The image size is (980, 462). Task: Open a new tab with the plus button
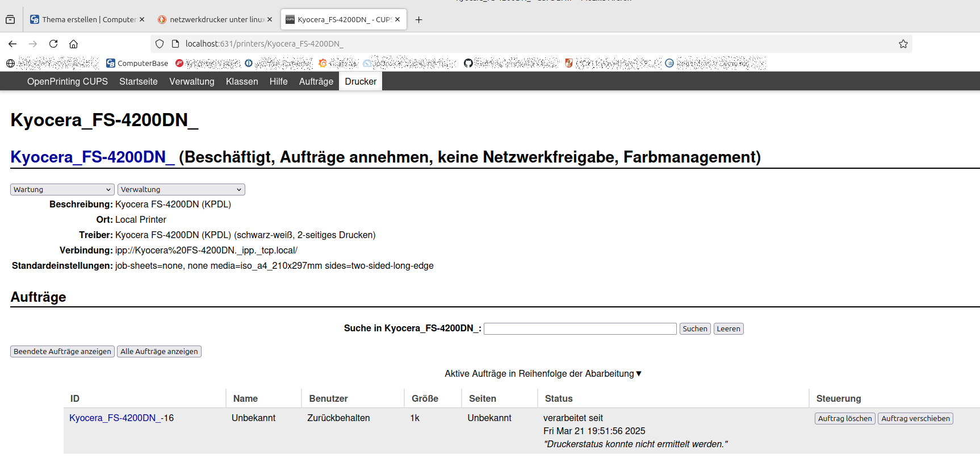click(418, 19)
